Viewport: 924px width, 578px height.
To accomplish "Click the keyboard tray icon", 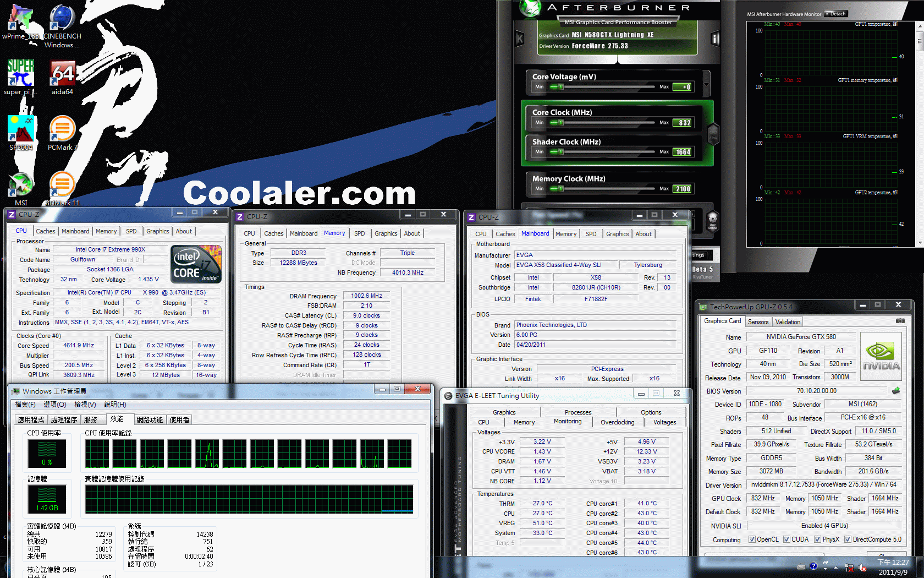I will [801, 566].
